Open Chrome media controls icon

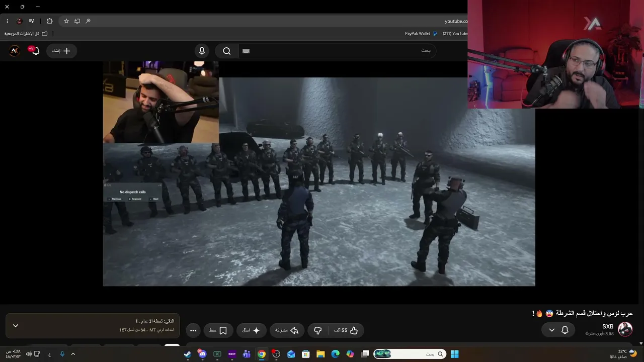click(32, 21)
